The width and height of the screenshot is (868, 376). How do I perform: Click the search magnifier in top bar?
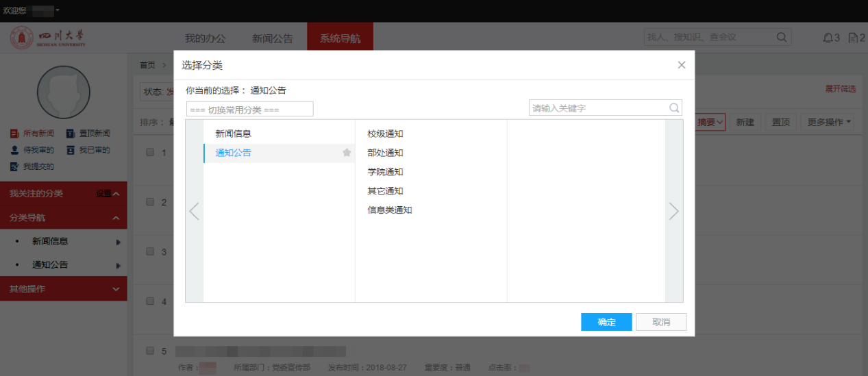pyautogui.click(x=781, y=37)
